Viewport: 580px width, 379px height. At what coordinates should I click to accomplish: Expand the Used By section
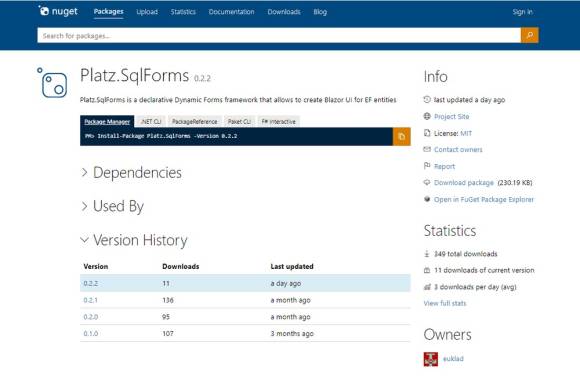[112, 206]
